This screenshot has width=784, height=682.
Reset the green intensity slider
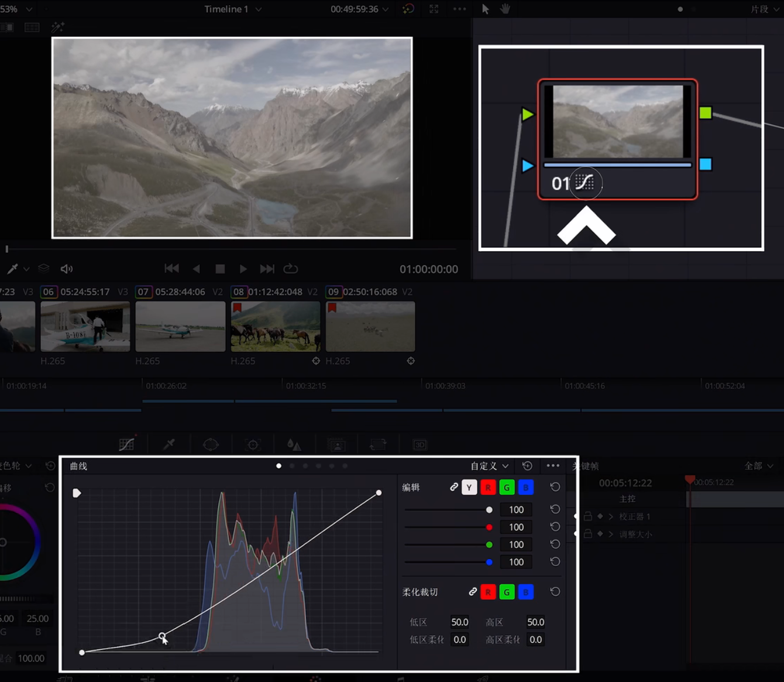click(555, 544)
